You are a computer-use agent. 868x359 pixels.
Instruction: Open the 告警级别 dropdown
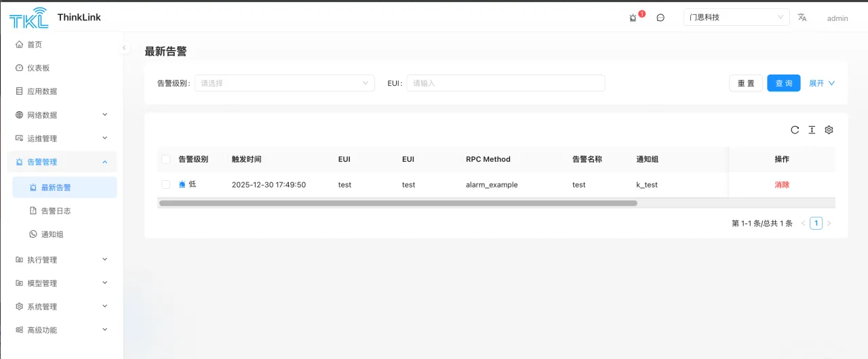285,83
